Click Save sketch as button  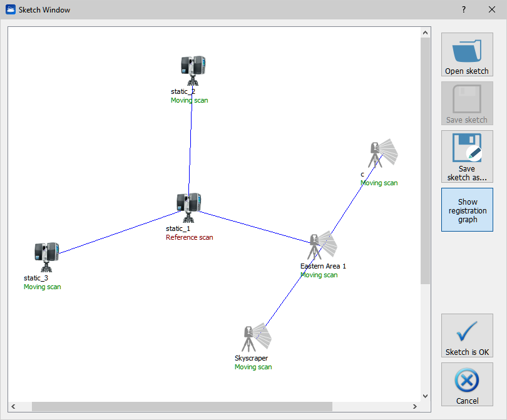[467, 156]
